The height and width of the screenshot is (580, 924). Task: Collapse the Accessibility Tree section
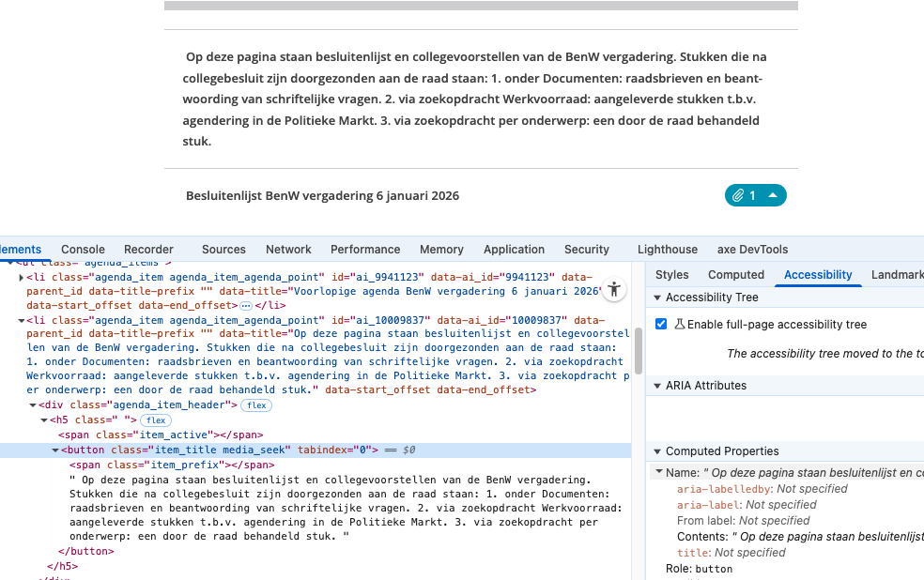pyautogui.click(x=656, y=297)
